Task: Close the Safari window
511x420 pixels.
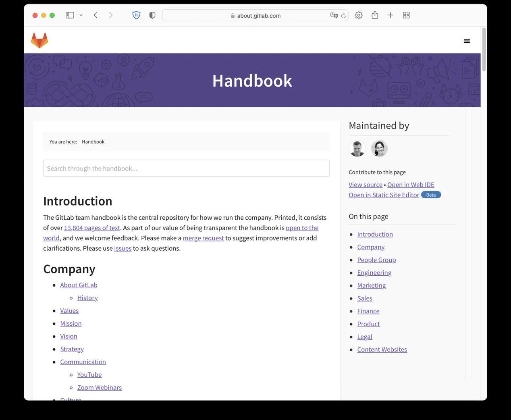Action: 35,15
